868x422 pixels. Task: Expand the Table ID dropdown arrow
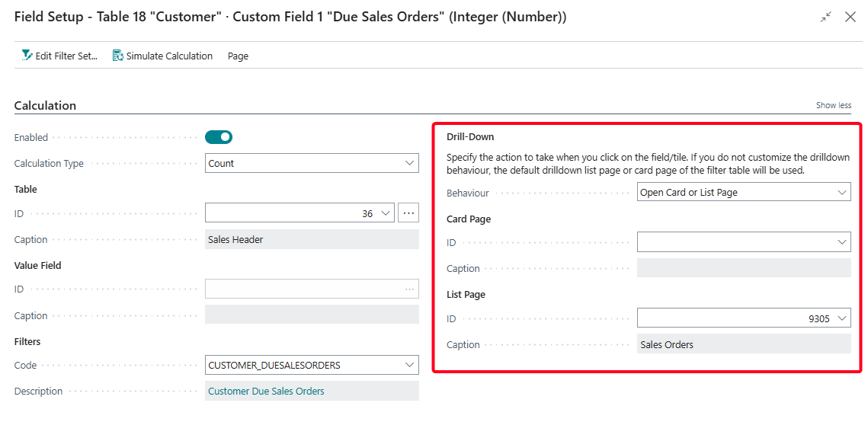(385, 213)
